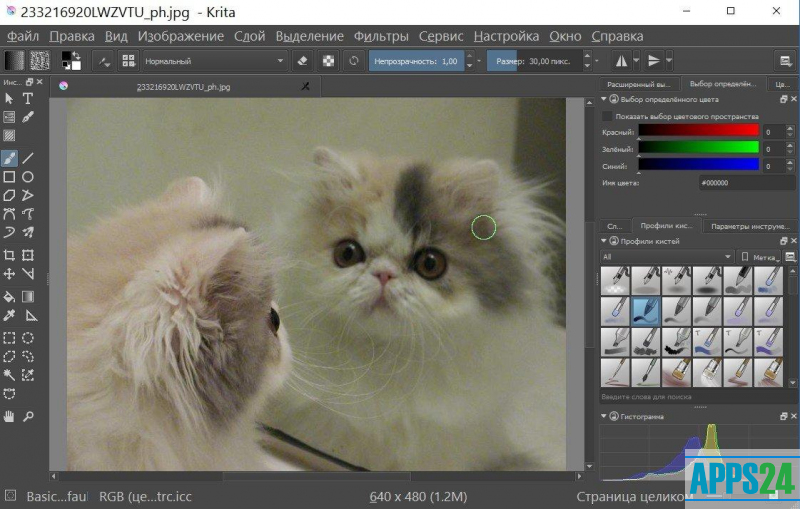
Task: Switch to 'Параметры инструме...' tab
Action: (x=749, y=226)
